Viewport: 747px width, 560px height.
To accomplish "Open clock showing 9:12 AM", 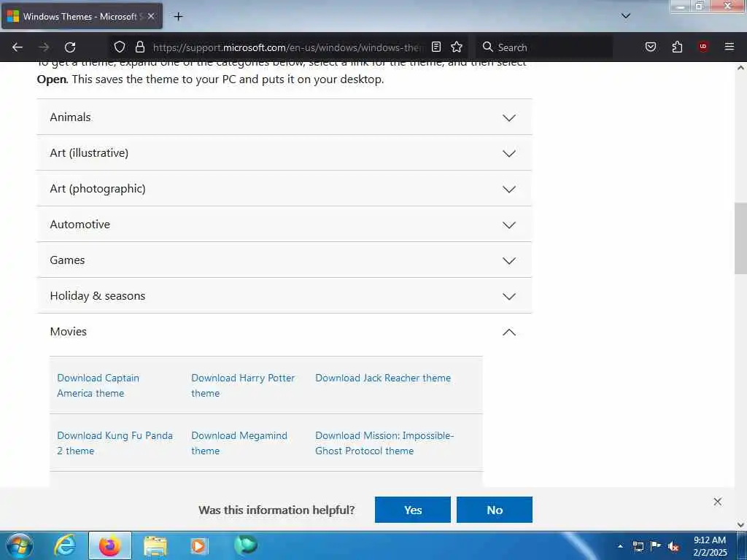I will [x=710, y=546].
